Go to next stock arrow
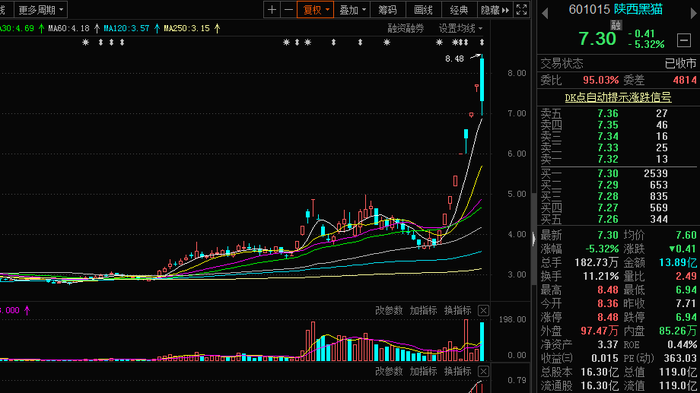Image resolution: width=700 pixels, height=393 pixels. [694, 13]
